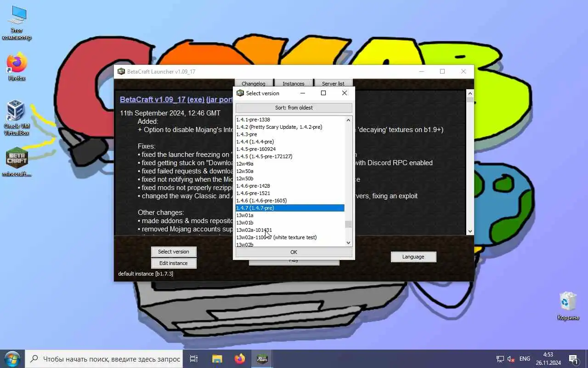Open BetaCraft v1.09_17 (exe) link
The image size is (588, 368).
pyautogui.click(x=162, y=99)
